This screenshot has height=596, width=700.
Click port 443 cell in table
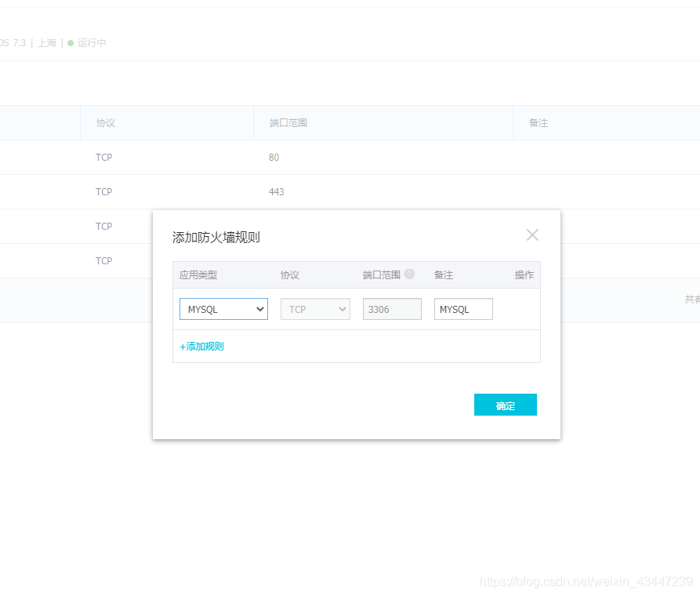pos(277,191)
